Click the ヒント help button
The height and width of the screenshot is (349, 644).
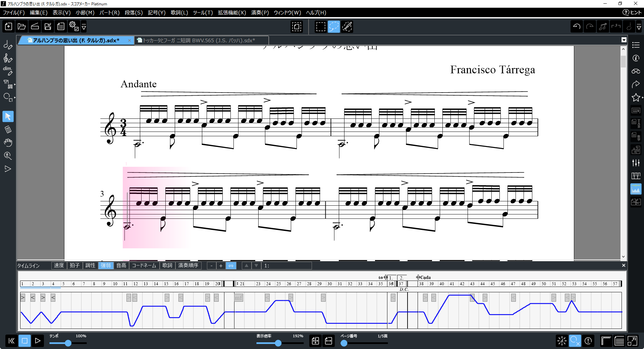click(632, 12)
